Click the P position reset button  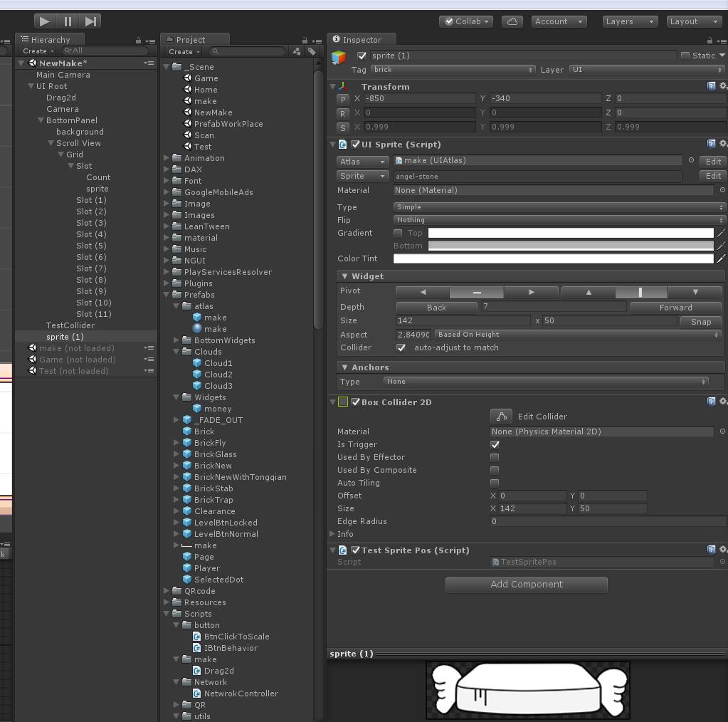pyautogui.click(x=342, y=99)
